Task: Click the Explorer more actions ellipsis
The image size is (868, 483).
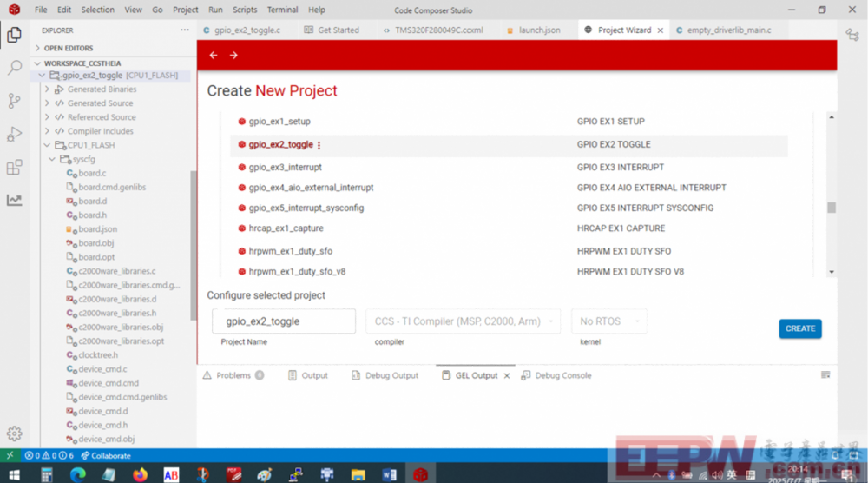Action: (x=184, y=30)
